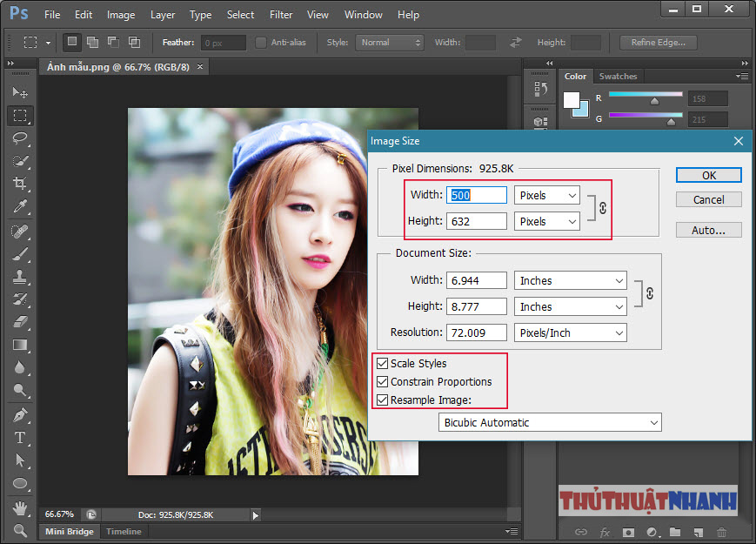Click the foreground color swatch in Color panel

572,100
